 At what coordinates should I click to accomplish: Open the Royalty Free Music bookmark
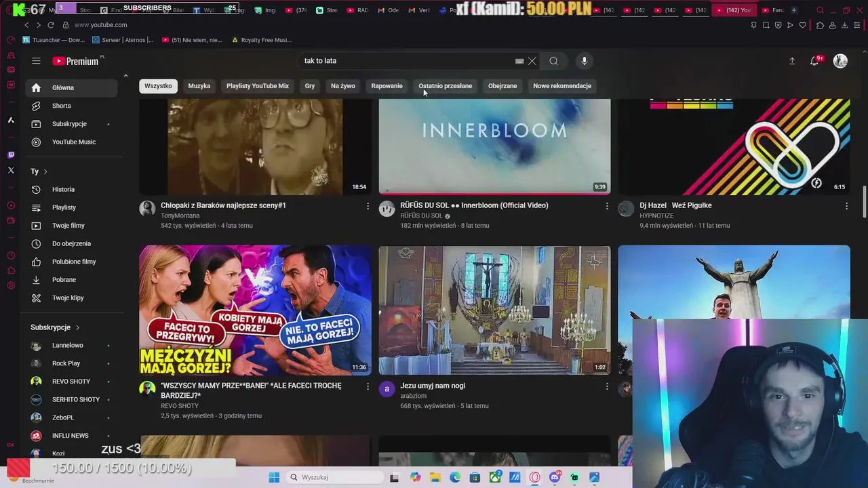pos(261,40)
